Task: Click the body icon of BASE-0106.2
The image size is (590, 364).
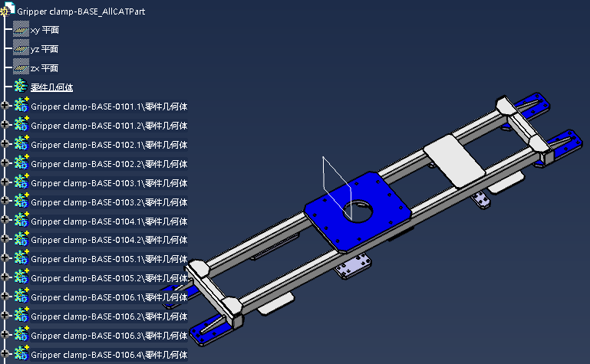Action: [x=21, y=316]
